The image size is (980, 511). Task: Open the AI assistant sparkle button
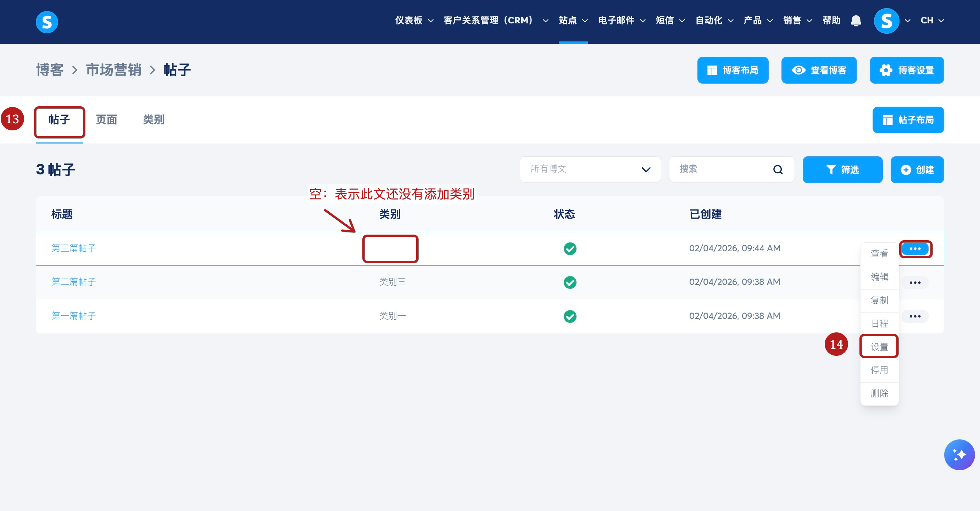pos(959,455)
